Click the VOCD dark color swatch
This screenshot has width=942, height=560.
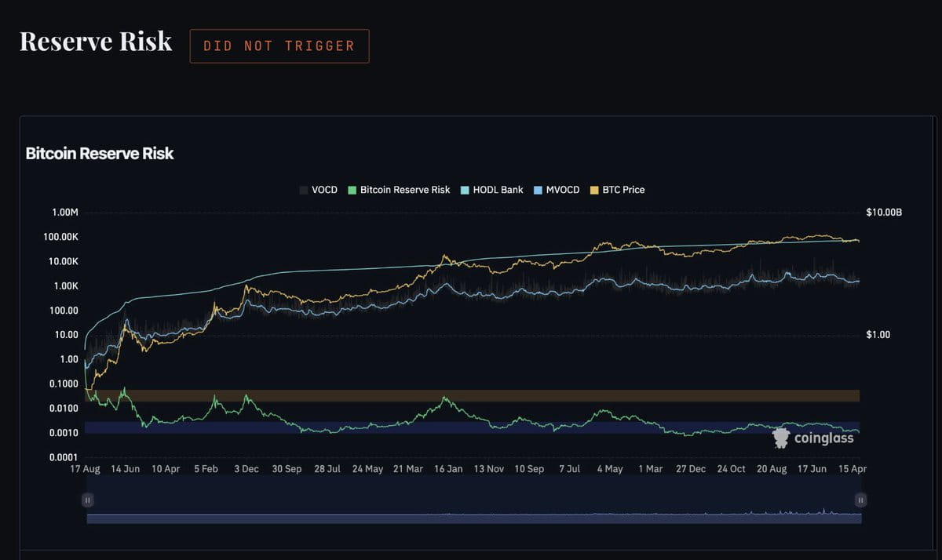[x=304, y=190]
